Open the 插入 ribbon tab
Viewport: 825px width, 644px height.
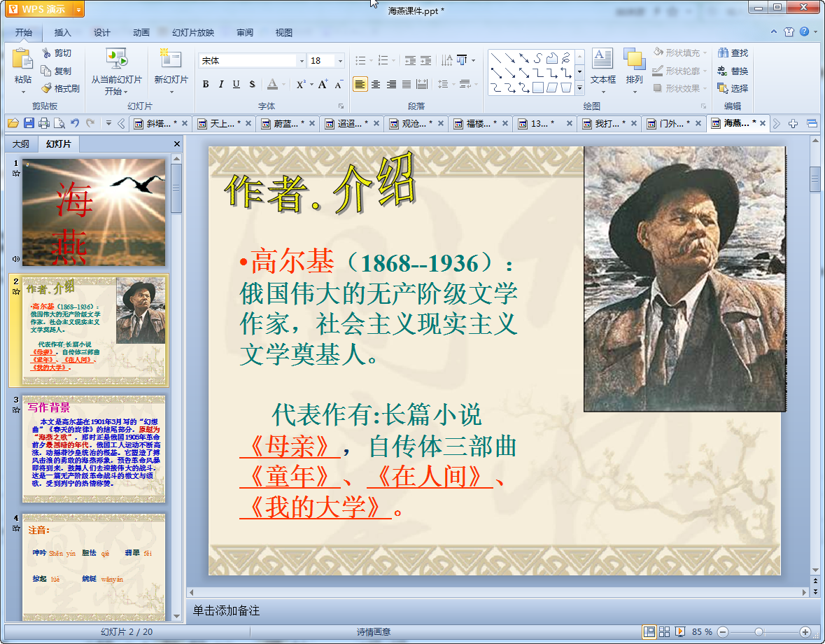click(62, 33)
